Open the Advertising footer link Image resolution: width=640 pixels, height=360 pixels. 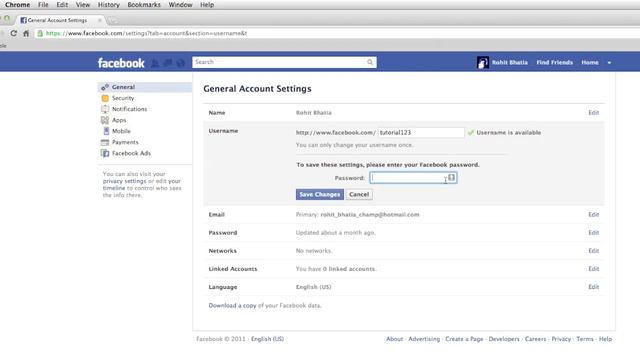coord(424,339)
